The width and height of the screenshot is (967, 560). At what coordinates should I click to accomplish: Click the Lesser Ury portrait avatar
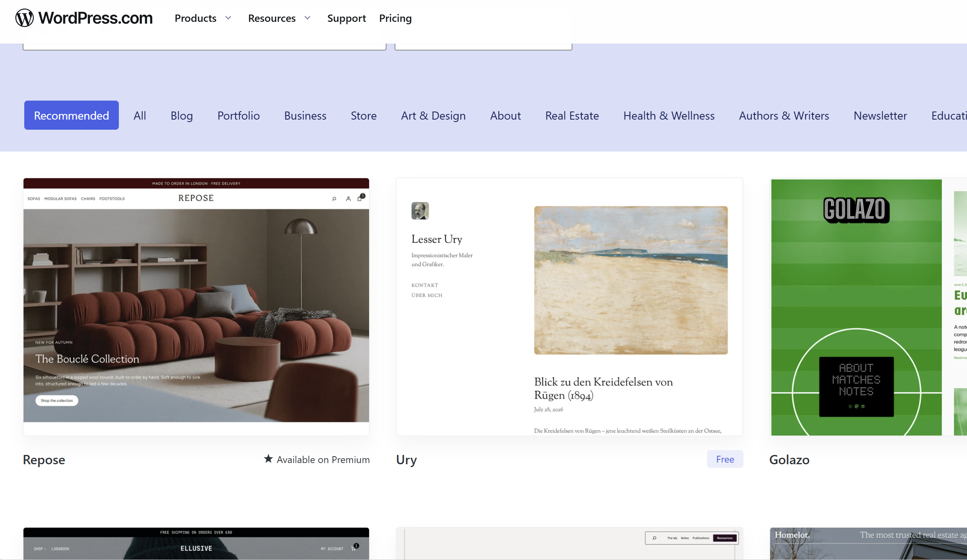click(x=420, y=211)
